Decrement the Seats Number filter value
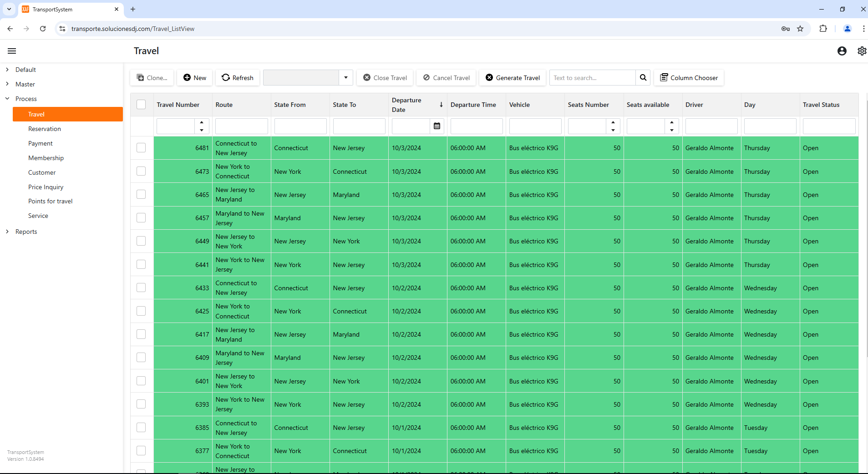Screen dimensions: 868x474 click(613, 130)
